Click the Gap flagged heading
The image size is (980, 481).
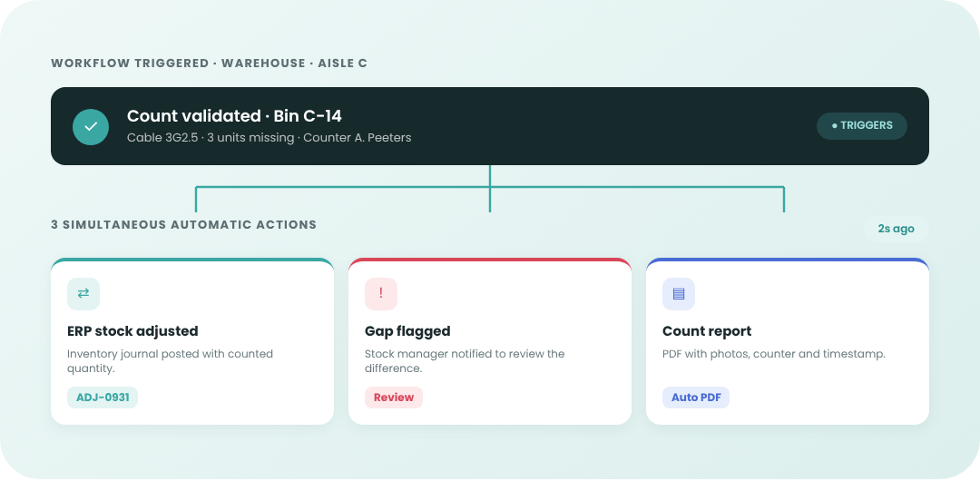click(407, 331)
